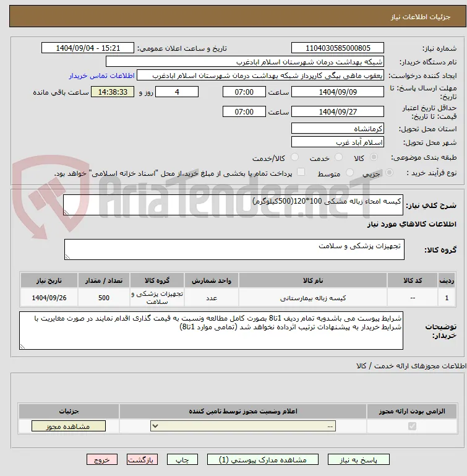The image size is (467, 476).
Task: Click the تعداد / مقدار column header
Action: [x=104, y=280]
